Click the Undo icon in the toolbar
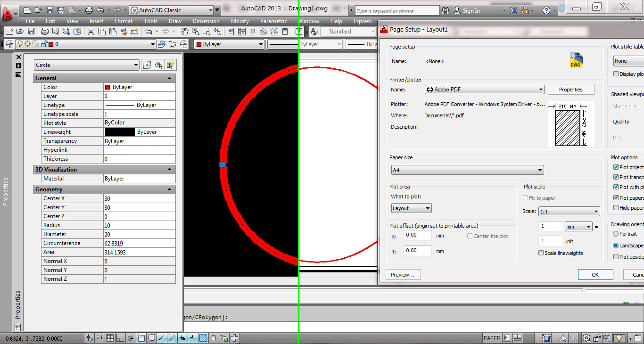The image size is (644, 344). [x=148, y=32]
